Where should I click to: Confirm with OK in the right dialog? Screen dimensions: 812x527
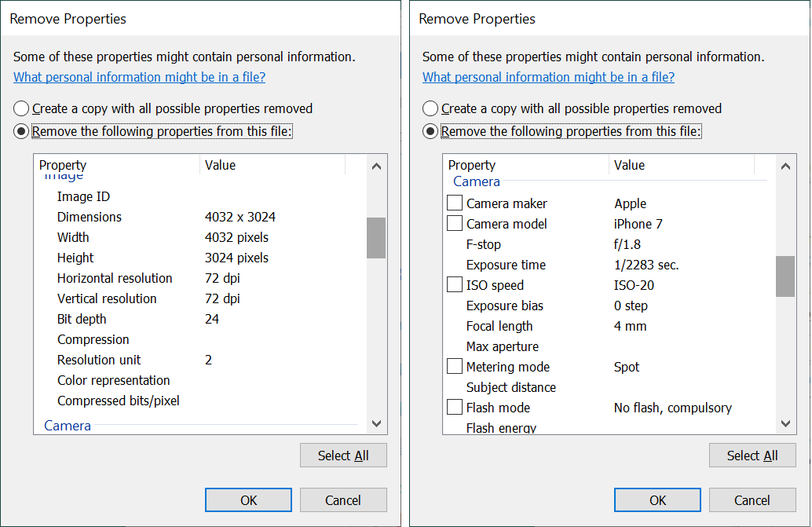point(657,500)
